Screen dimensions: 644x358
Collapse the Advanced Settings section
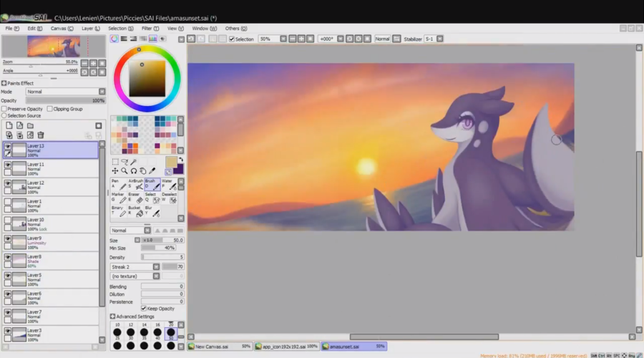pyautogui.click(x=112, y=316)
